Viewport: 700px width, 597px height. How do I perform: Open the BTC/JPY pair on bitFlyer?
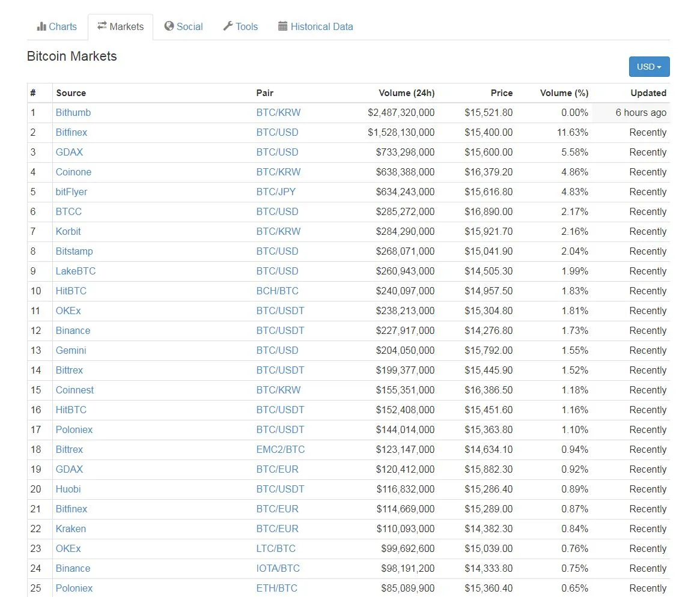(x=276, y=192)
